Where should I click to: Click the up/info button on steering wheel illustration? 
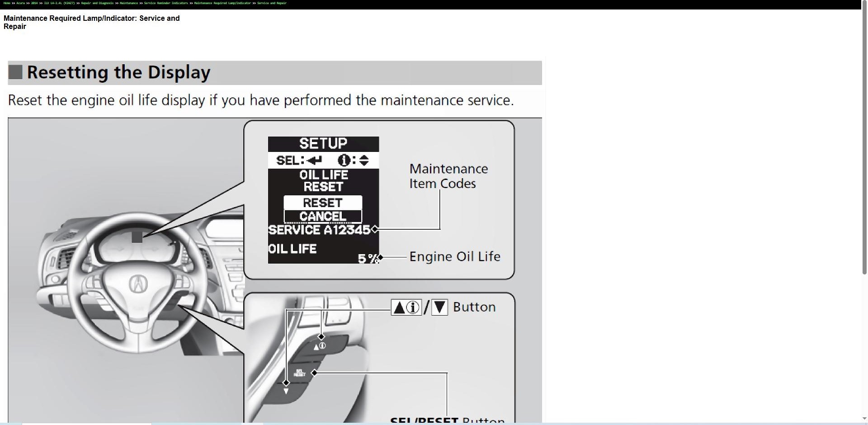point(320,346)
